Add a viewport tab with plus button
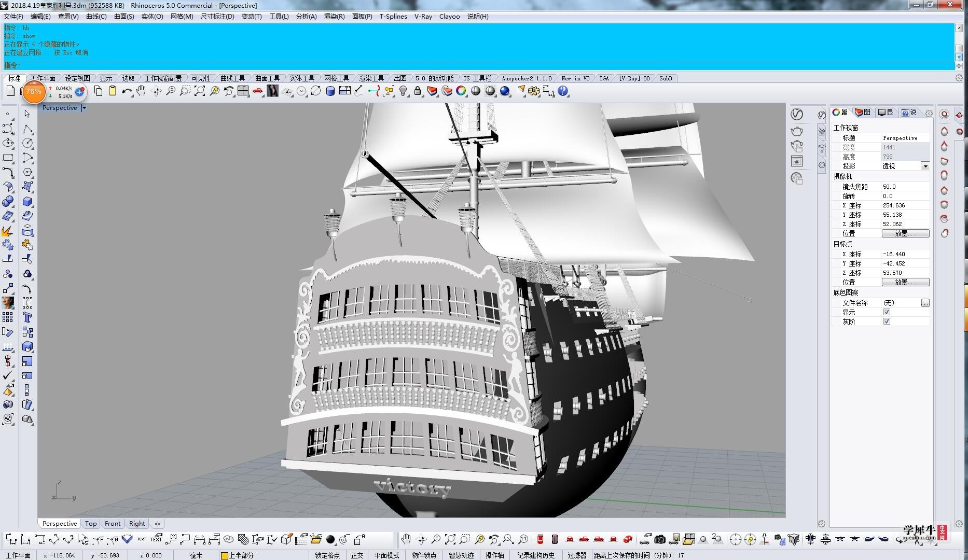Image resolution: width=968 pixels, height=560 pixels. (157, 524)
